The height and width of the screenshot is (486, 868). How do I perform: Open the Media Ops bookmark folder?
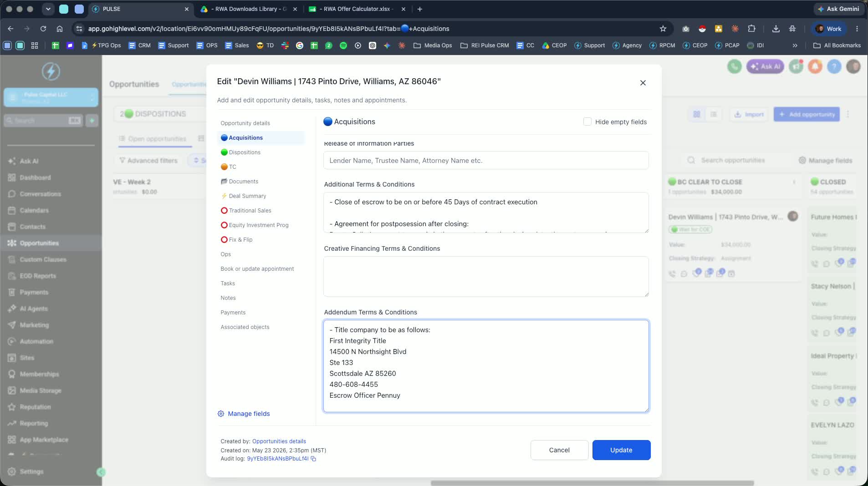(x=433, y=46)
